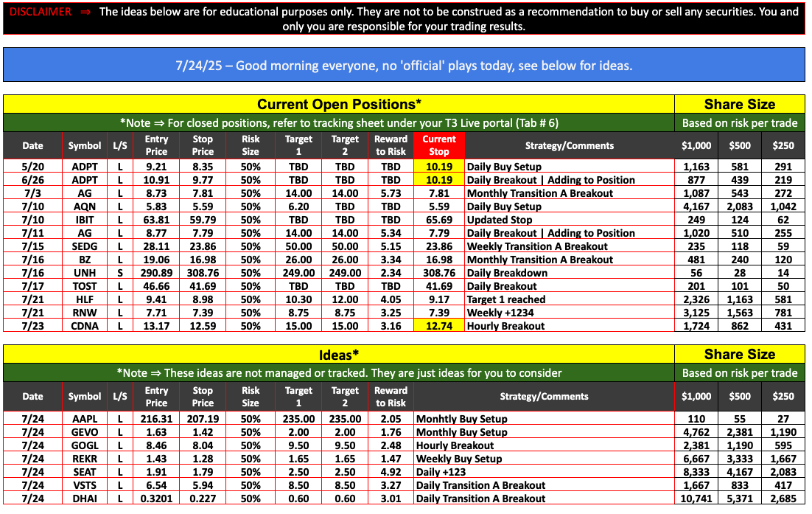812x514 pixels.
Task: Select the 'Weekly +1234' strategy for RNW
Action: [502, 313]
